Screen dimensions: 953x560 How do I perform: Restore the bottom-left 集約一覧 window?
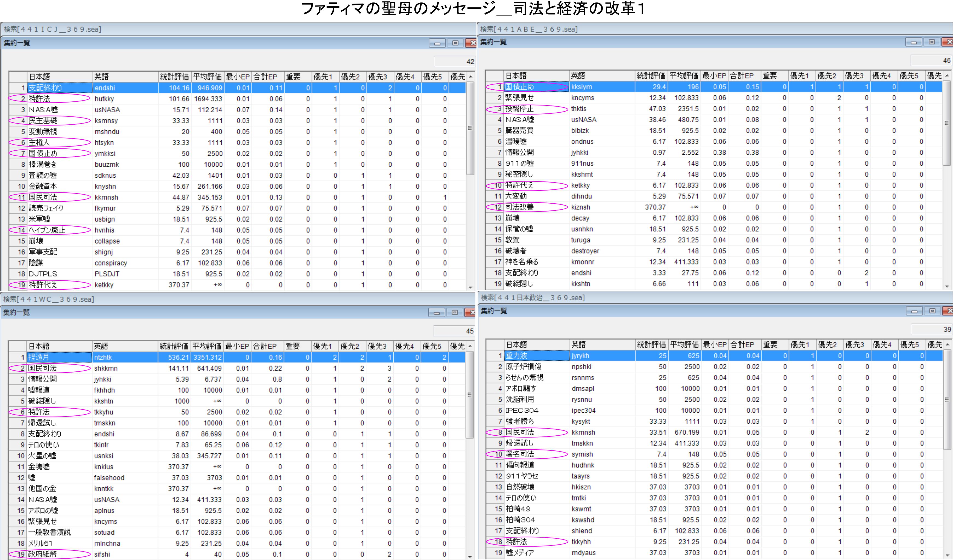(455, 313)
